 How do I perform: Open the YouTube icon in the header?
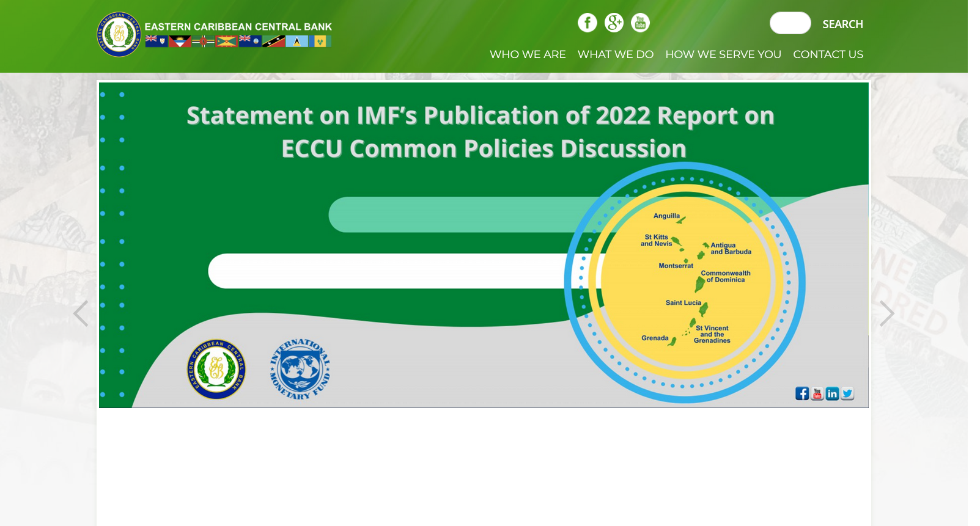[x=640, y=23]
